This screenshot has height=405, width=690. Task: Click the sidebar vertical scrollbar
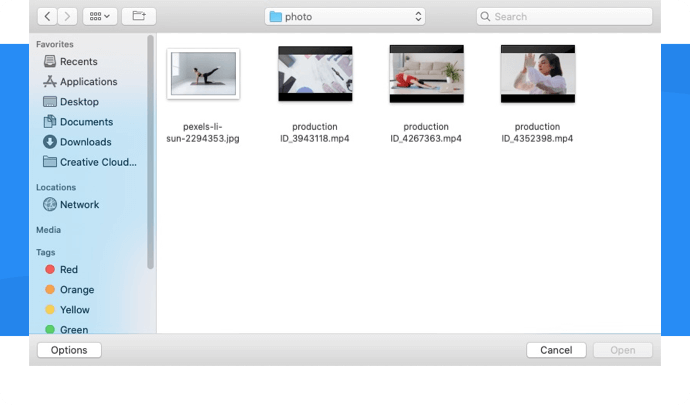pos(150,152)
